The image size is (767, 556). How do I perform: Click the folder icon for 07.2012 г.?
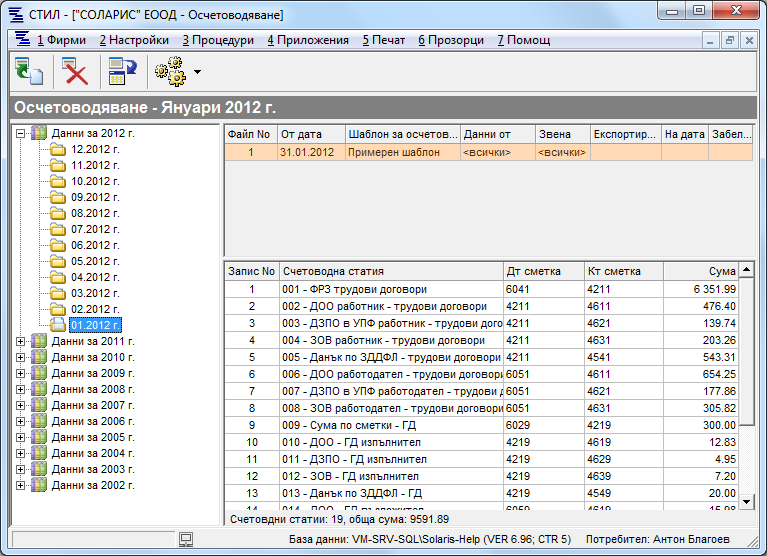click(x=58, y=229)
